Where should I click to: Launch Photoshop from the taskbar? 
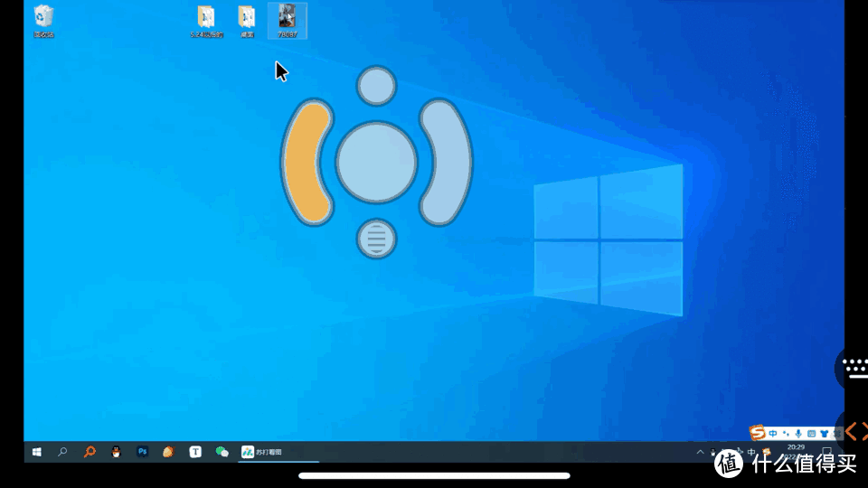[142, 452]
